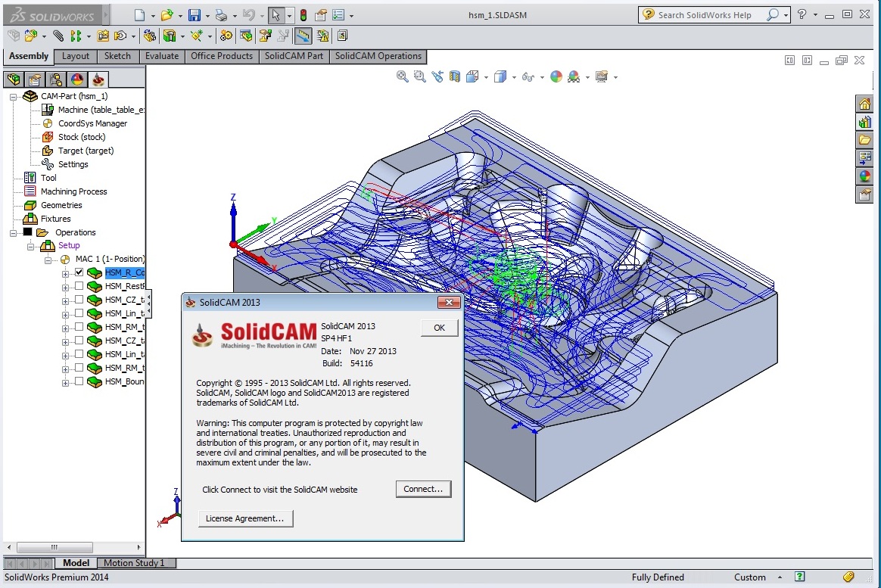
Task: Expand the HSM_Boun operation node
Action: (x=65, y=383)
